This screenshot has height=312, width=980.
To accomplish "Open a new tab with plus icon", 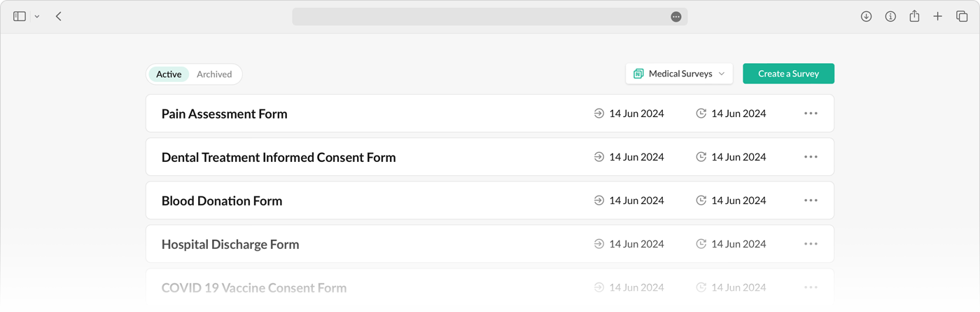I will 938,16.
